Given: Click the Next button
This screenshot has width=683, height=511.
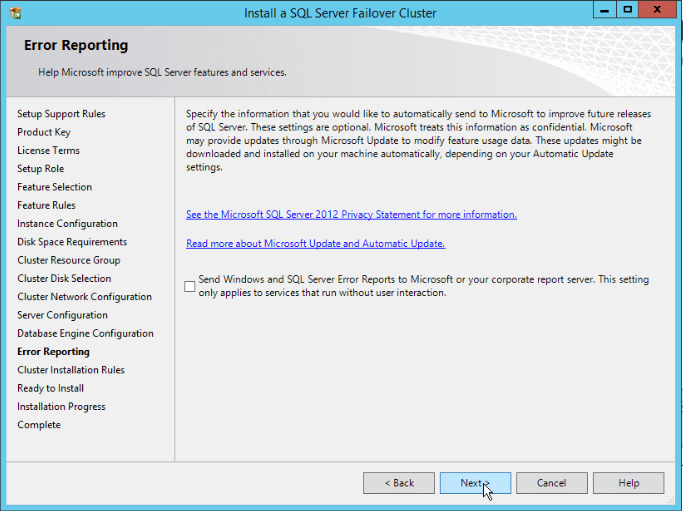Looking at the screenshot, I should coord(475,483).
